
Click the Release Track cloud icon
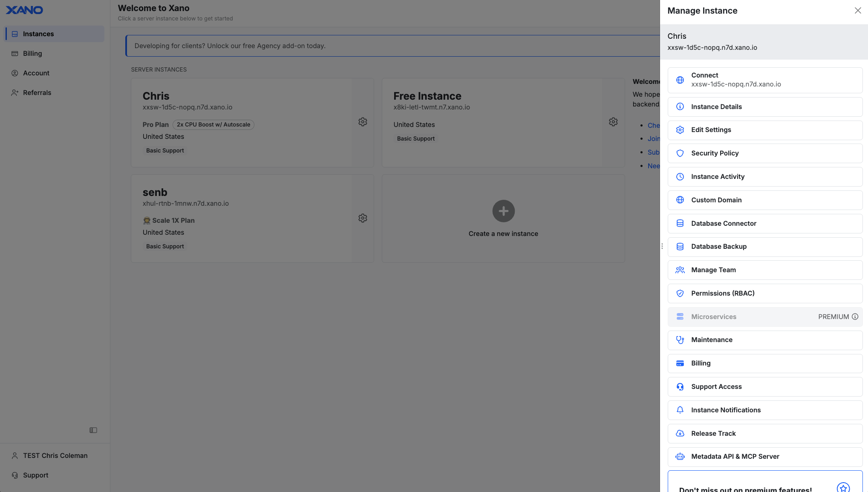pyautogui.click(x=680, y=434)
